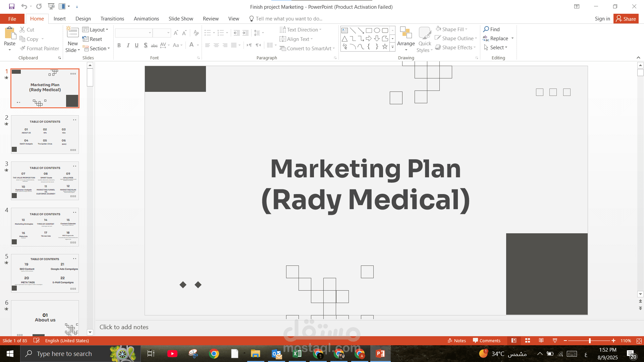Viewport: 644px width, 362px height.
Task: Fit slide to current window
Action: [x=639, y=341]
